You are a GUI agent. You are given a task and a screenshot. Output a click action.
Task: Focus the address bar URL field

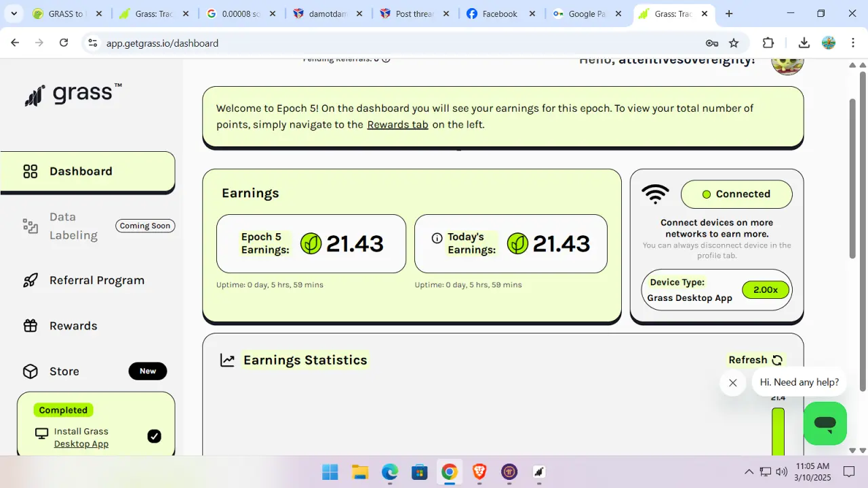(x=400, y=43)
